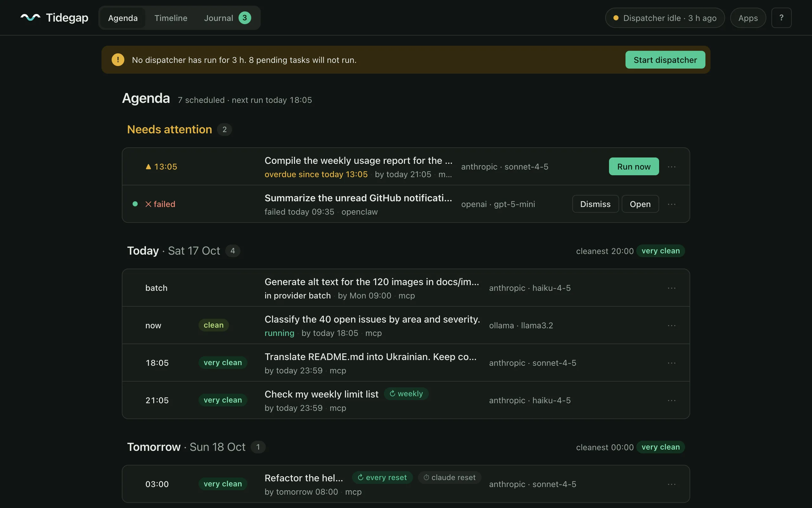Select 'Check my weekly limit list' title
This screenshot has width=812, height=508.
pos(321,394)
